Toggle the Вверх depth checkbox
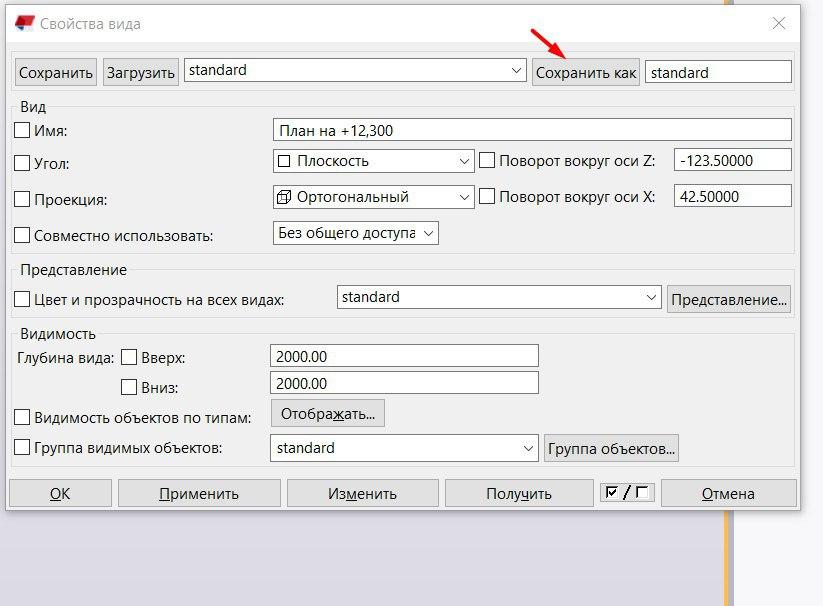Image resolution: width=823 pixels, height=606 pixels. [129, 357]
